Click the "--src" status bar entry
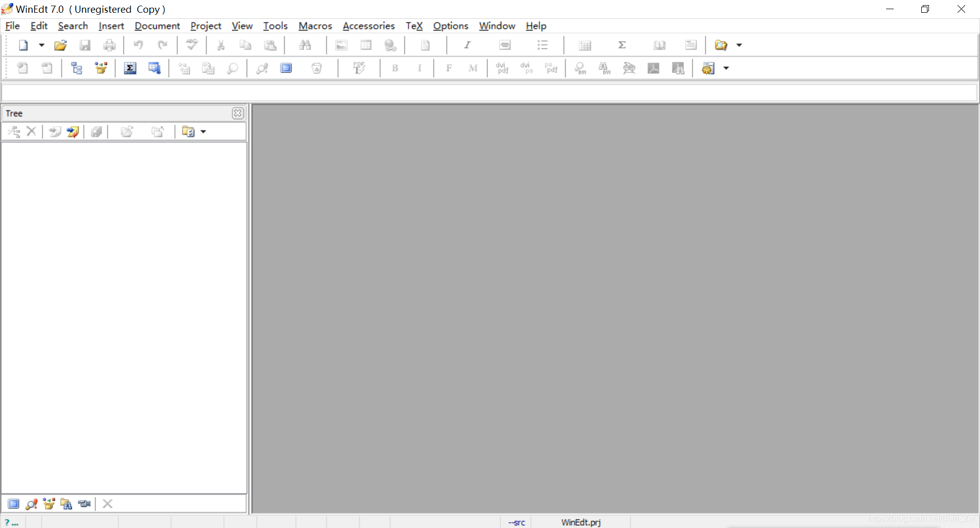 517,522
